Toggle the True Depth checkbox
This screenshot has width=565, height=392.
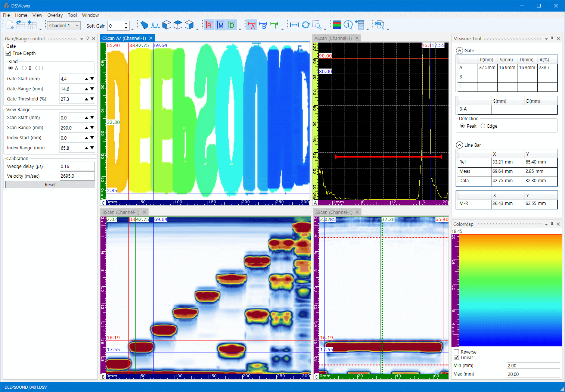[x=8, y=53]
